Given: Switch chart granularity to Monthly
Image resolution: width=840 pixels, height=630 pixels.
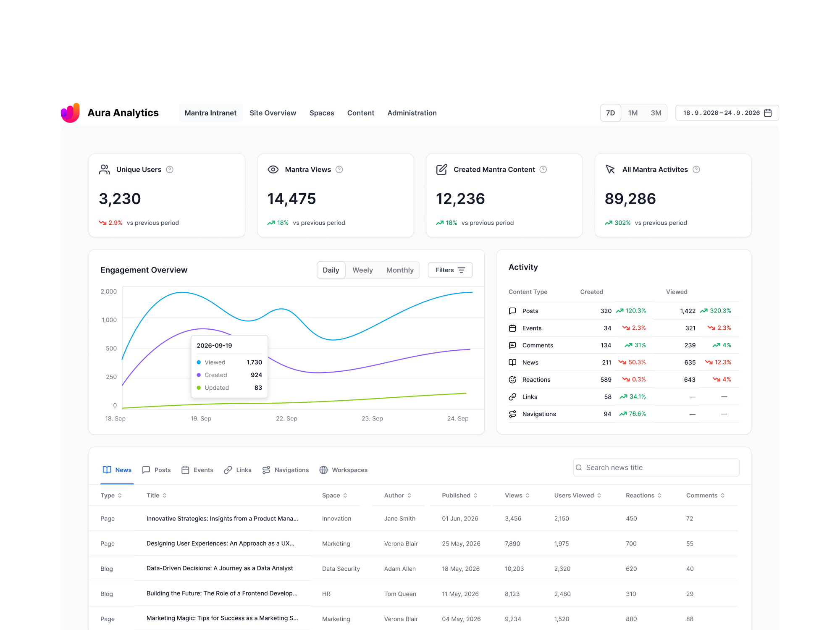Looking at the screenshot, I should pyautogui.click(x=400, y=270).
